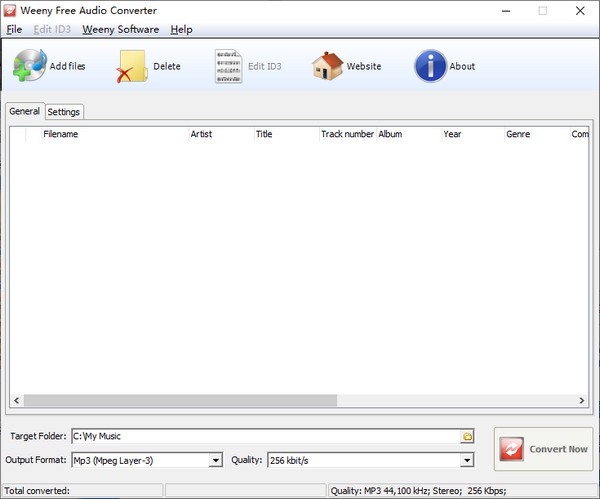The width and height of the screenshot is (600, 499).
Task: Click the Genre column header
Action: tap(535, 134)
